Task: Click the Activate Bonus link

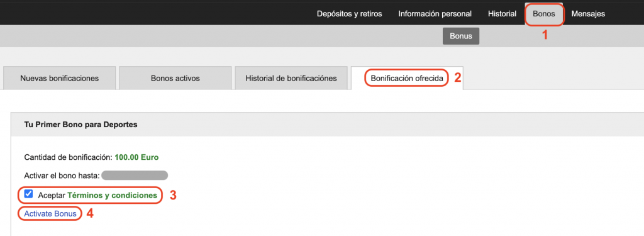Action: click(x=50, y=214)
